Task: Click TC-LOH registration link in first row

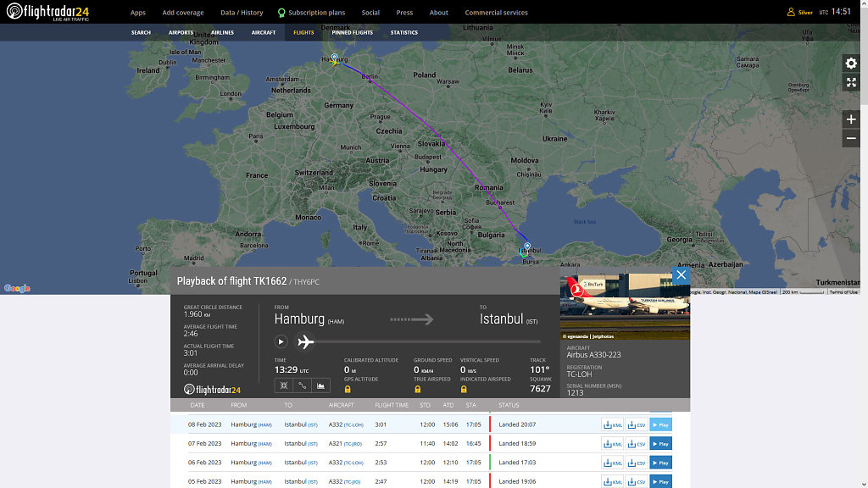Action: tap(354, 424)
